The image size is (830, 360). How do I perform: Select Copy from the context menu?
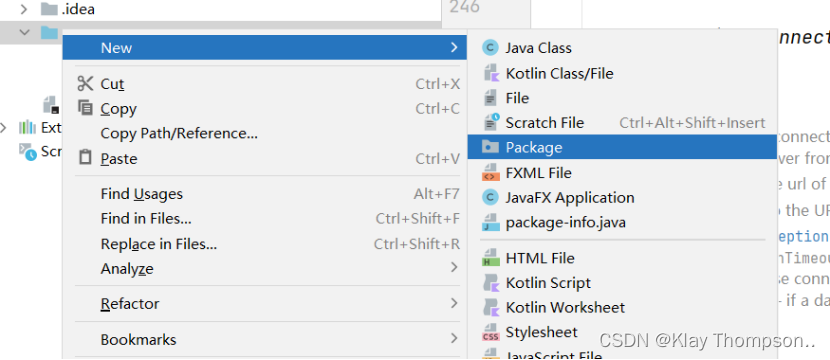[265, 109]
